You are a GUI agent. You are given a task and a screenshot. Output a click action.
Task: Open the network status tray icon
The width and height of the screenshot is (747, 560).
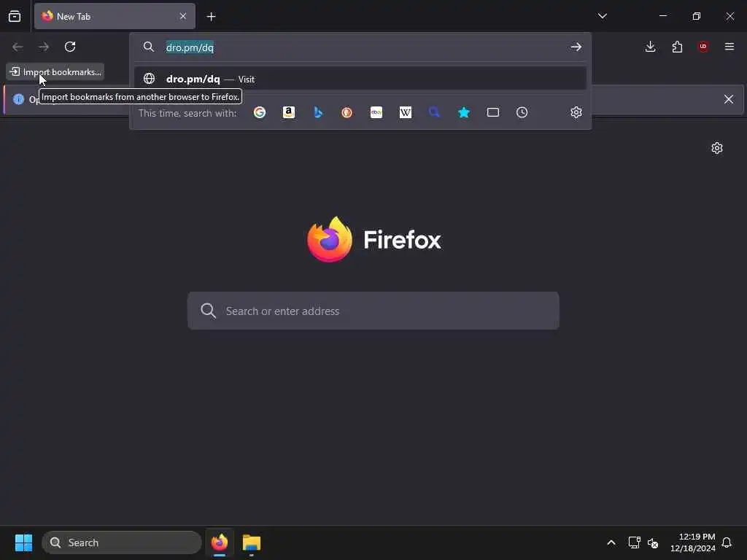tap(634, 542)
